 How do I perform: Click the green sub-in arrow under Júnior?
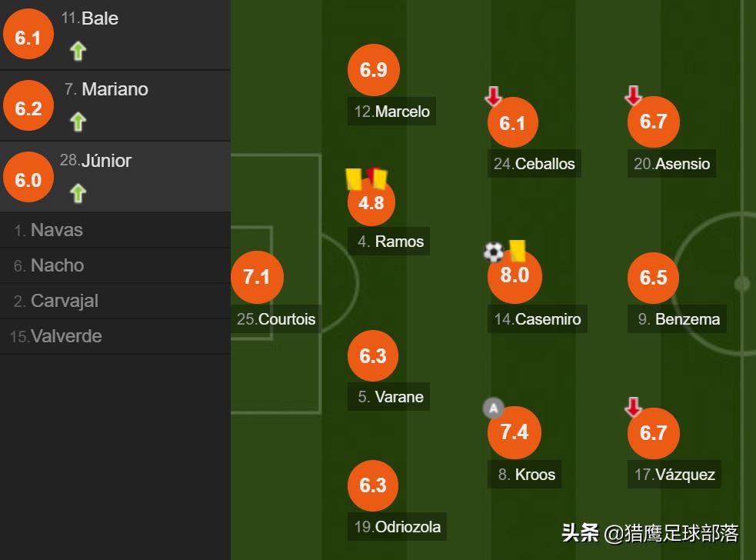tap(78, 192)
